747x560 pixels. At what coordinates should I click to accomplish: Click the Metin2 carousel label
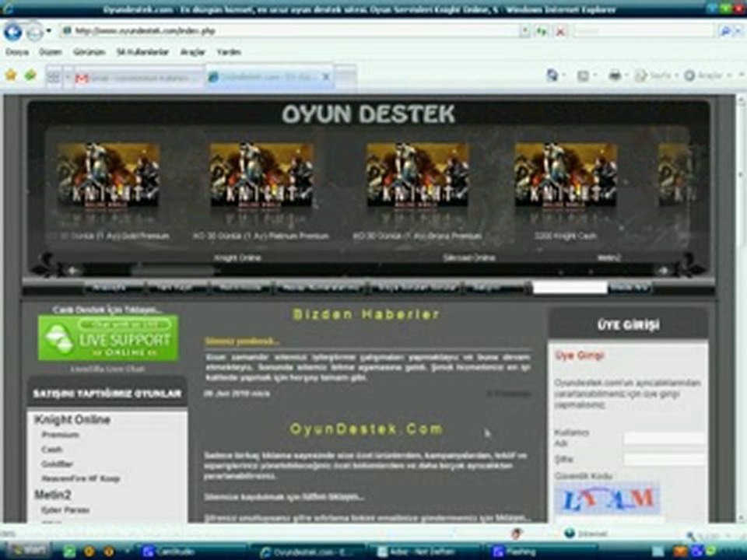[609, 257]
